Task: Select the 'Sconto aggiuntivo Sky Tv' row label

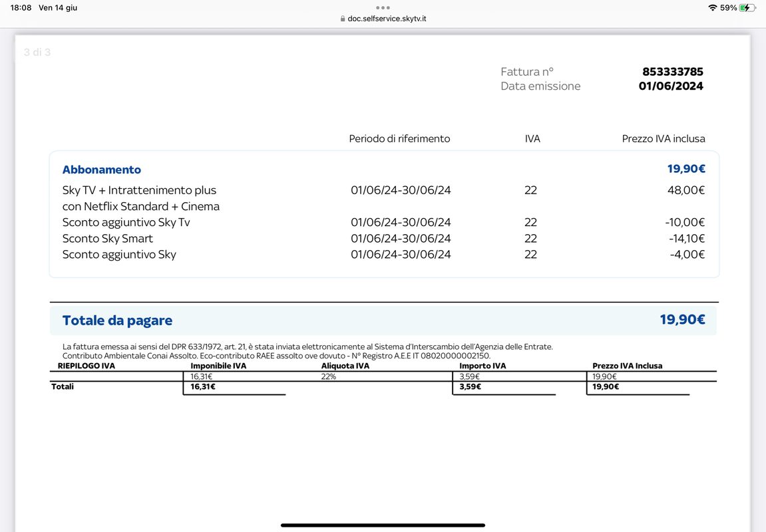Action: [x=126, y=222]
